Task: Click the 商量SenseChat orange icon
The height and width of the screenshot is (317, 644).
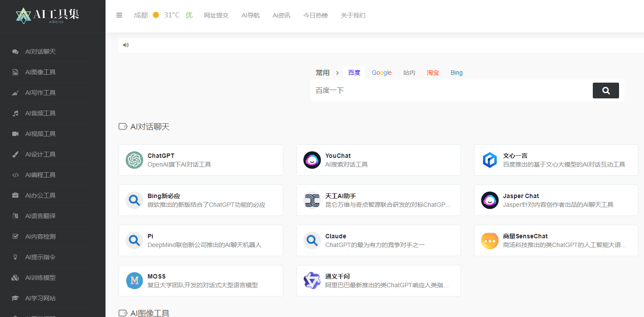Action: point(490,240)
